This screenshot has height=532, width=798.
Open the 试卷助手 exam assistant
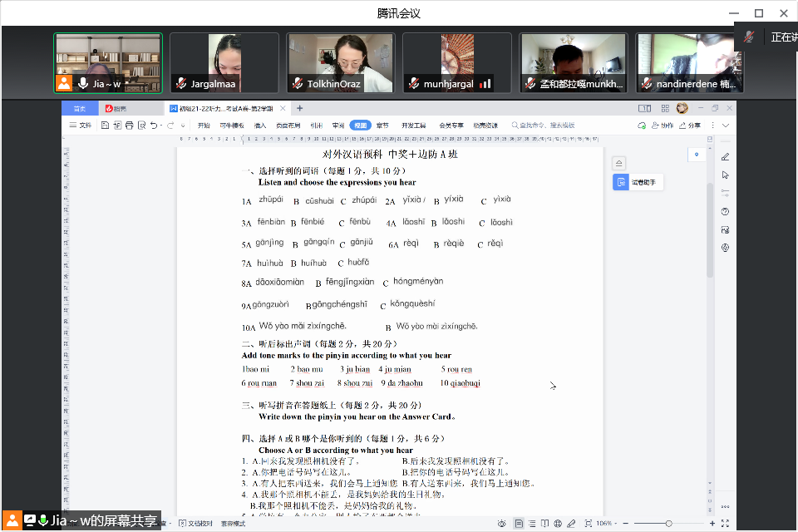(639, 183)
